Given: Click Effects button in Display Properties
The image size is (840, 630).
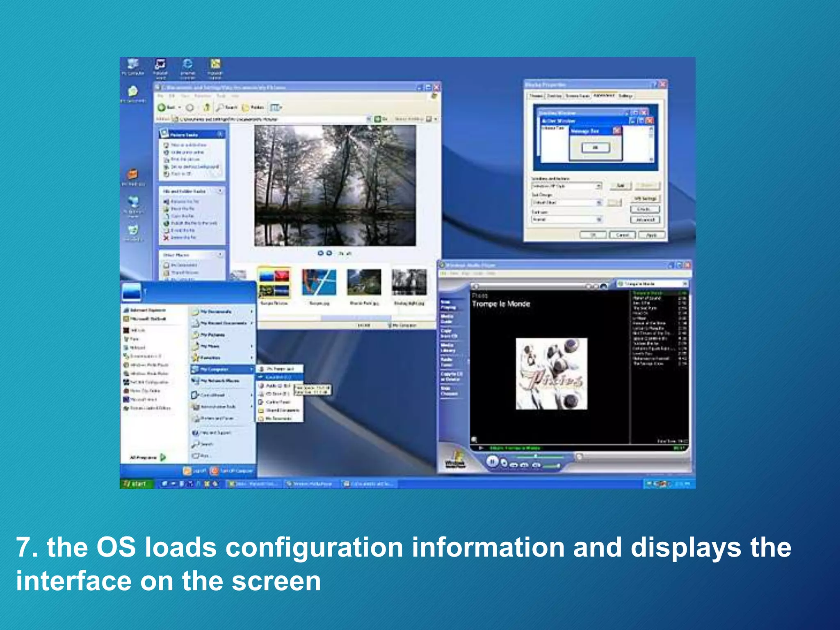Looking at the screenshot, I should [644, 209].
